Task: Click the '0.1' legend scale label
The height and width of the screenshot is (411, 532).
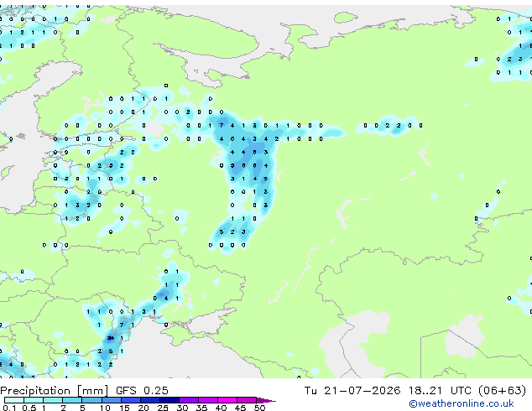Action: tap(9, 408)
